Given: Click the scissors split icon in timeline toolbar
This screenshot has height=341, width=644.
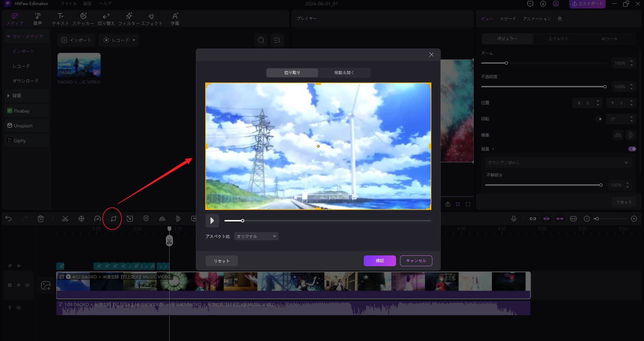Looking at the screenshot, I should coord(65,219).
